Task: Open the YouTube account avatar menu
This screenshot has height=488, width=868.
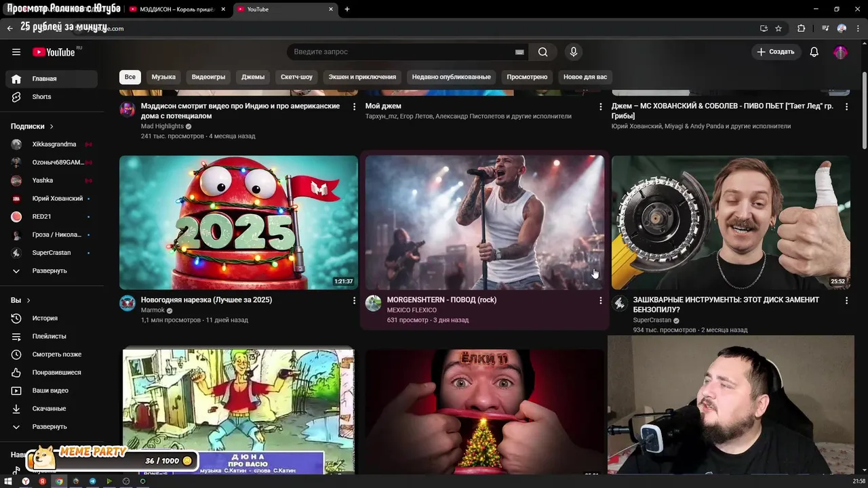Action: [840, 52]
